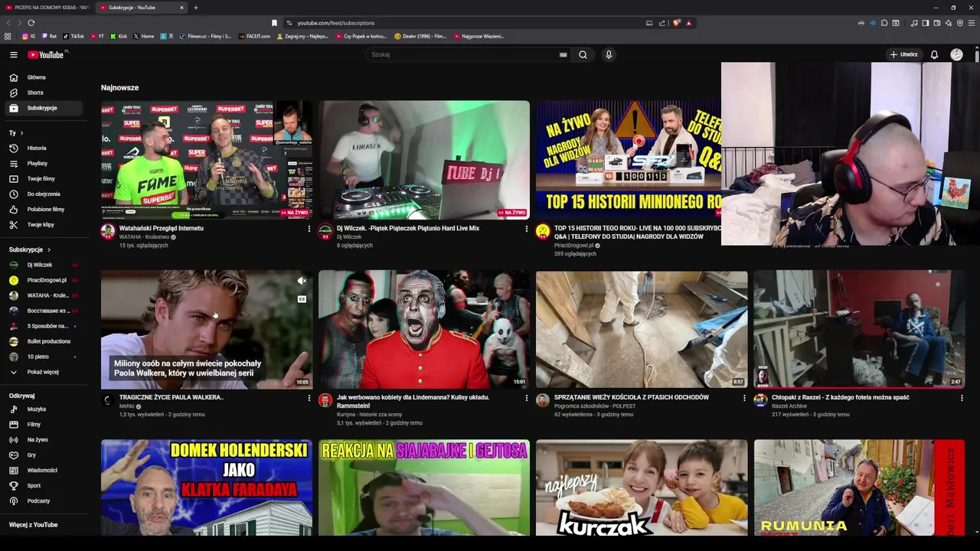Reload the page

31,23
